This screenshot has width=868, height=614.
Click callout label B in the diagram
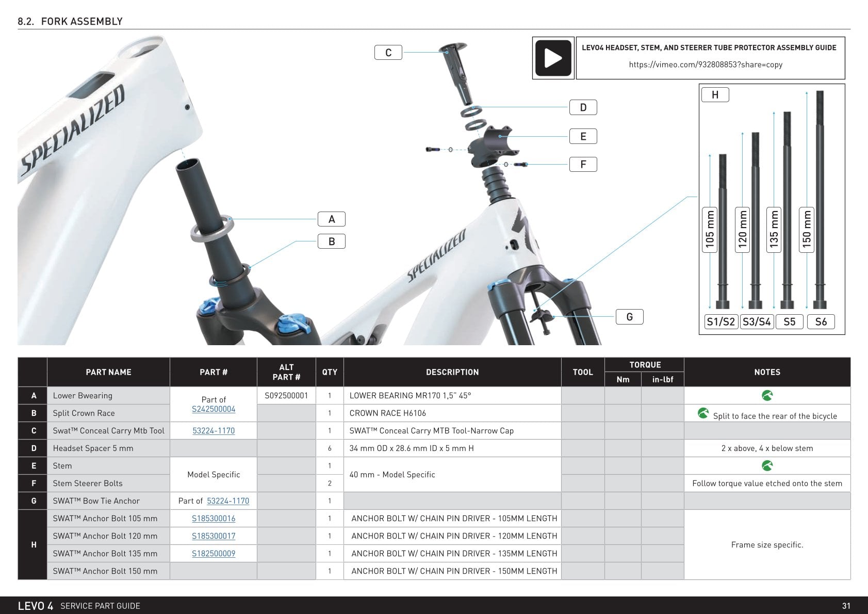tap(332, 241)
